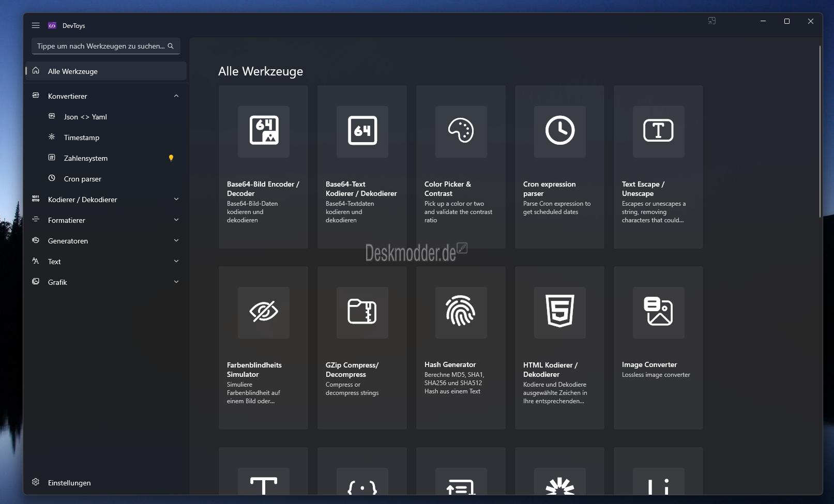This screenshot has height=504, width=834.
Task: Expand Kodierer / Dekodierer chevron
Action: 176,200
